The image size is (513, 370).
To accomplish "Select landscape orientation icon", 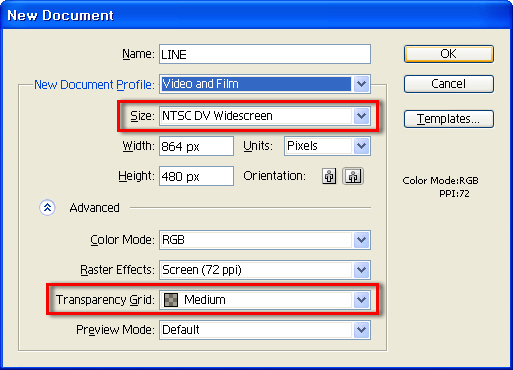I will (353, 176).
